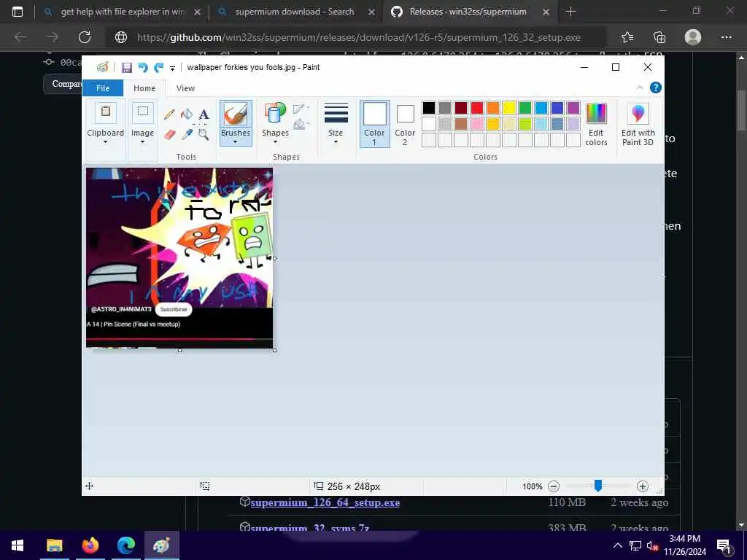Select the Fill with color bucket tool
Viewport: 747px width, 560px height.
[x=187, y=114]
